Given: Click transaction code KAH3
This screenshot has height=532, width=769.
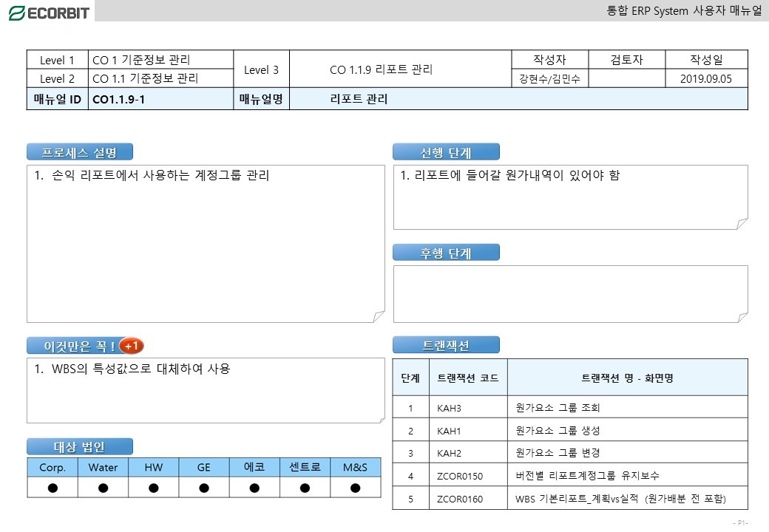Looking at the screenshot, I should pyautogui.click(x=450, y=408).
